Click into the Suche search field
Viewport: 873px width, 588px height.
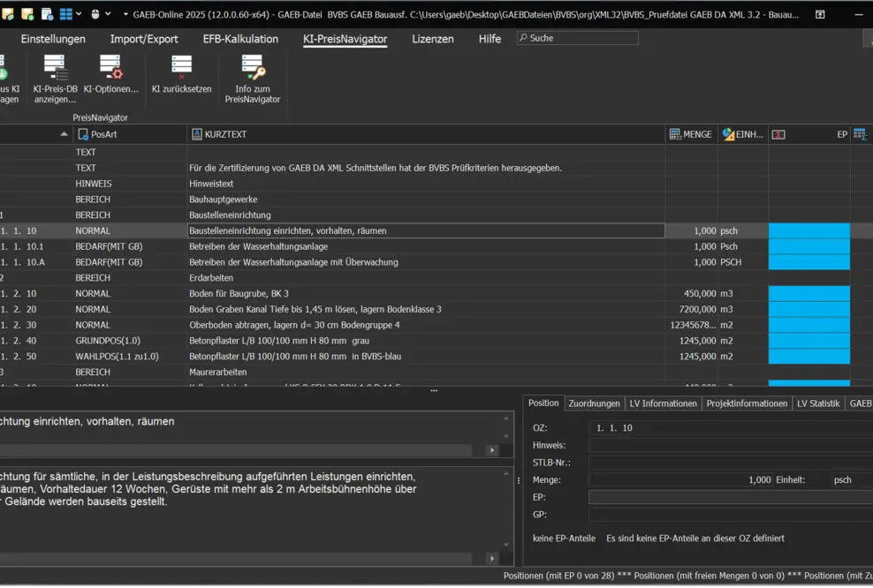pos(577,38)
